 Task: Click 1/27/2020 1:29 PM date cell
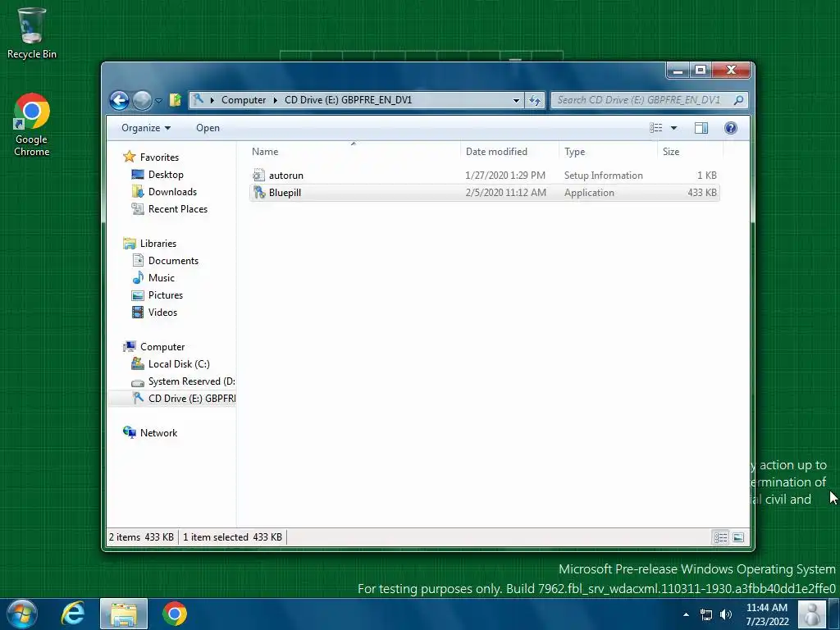click(x=505, y=176)
